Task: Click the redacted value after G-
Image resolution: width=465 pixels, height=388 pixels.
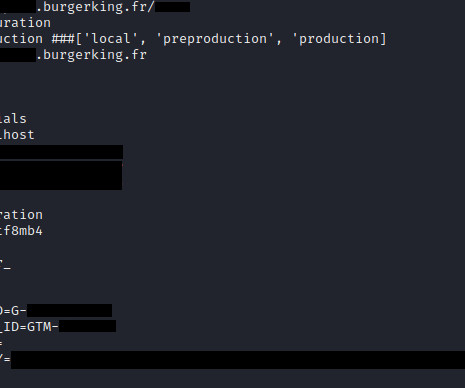Action: point(69,310)
